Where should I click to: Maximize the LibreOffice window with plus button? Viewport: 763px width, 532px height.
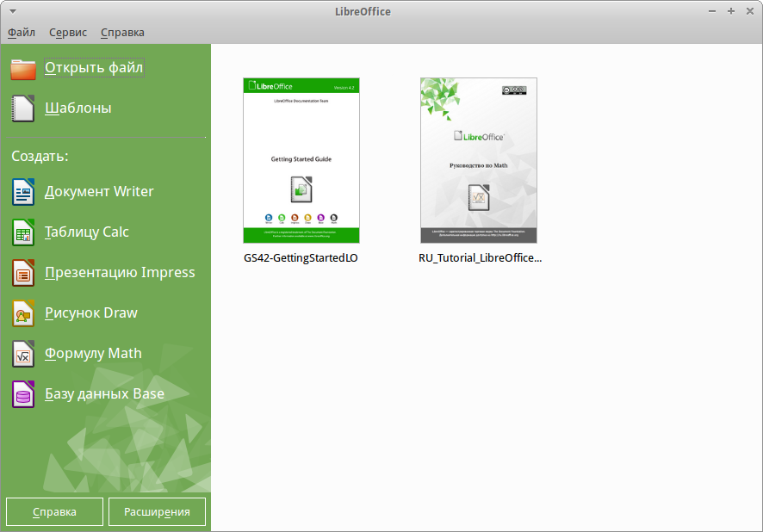click(x=731, y=11)
